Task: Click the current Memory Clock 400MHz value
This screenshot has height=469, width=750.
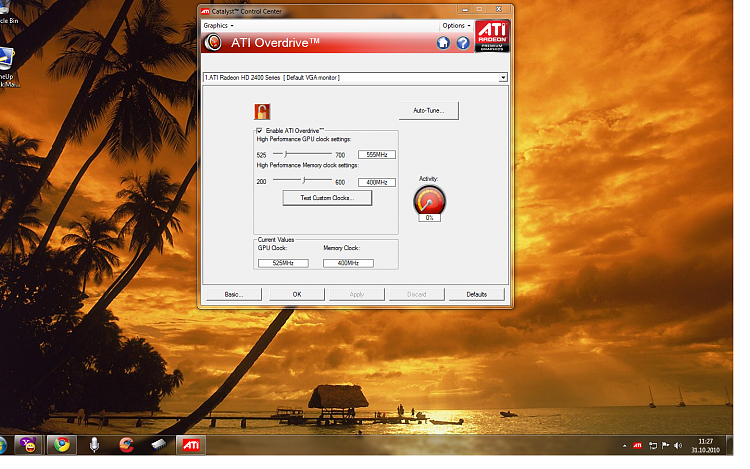Action: (348, 263)
